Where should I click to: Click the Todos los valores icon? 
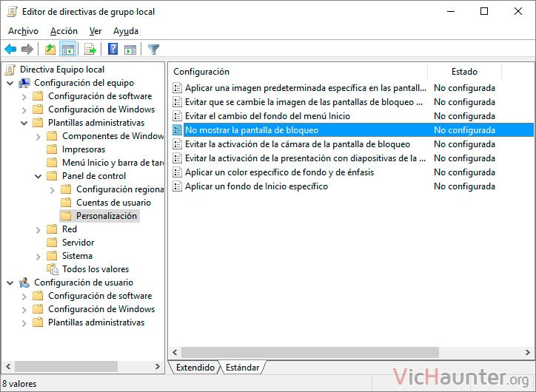click(53, 269)
